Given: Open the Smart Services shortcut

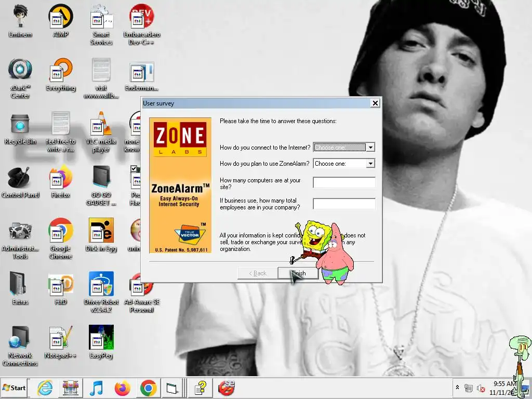Looking at the screenshot, I should 101,24.
